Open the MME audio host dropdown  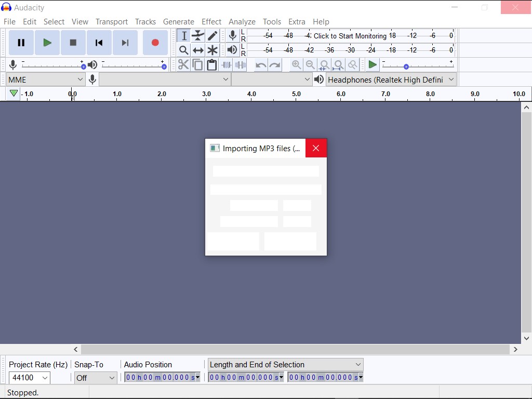[x=44, y=79]
